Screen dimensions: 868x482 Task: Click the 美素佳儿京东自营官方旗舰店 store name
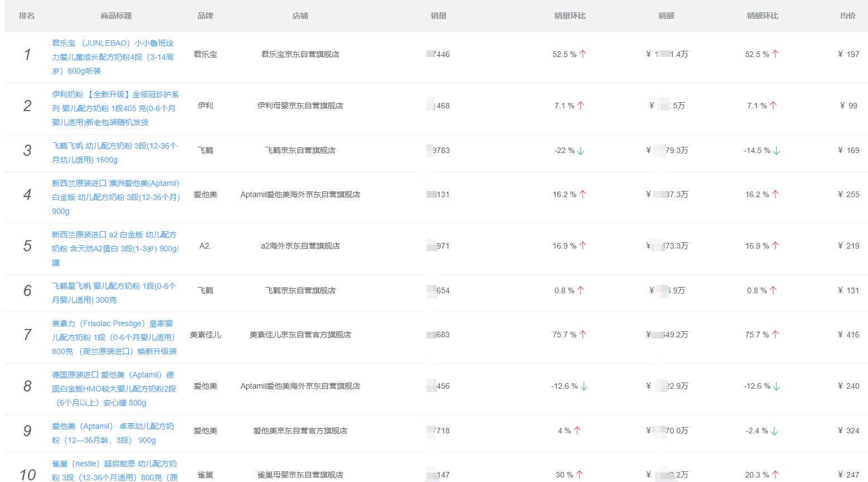pyautogui.click(x=300, y=335)
